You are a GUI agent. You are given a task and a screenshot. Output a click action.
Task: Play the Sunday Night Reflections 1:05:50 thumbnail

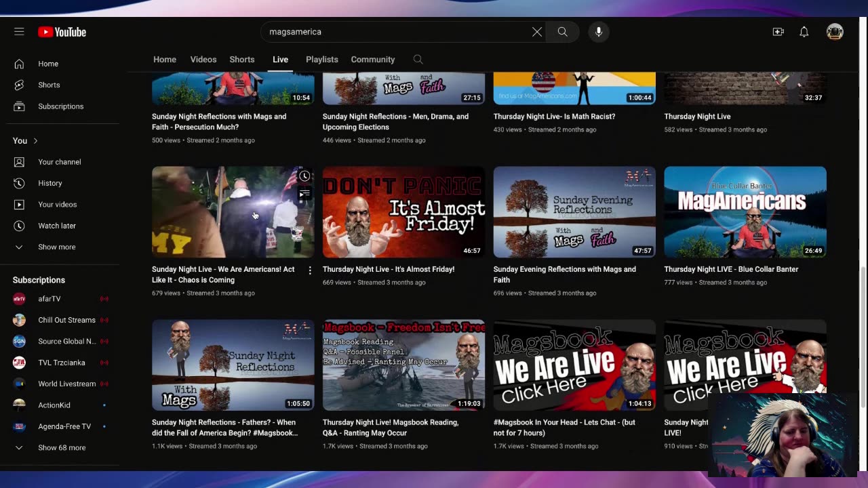233,365
